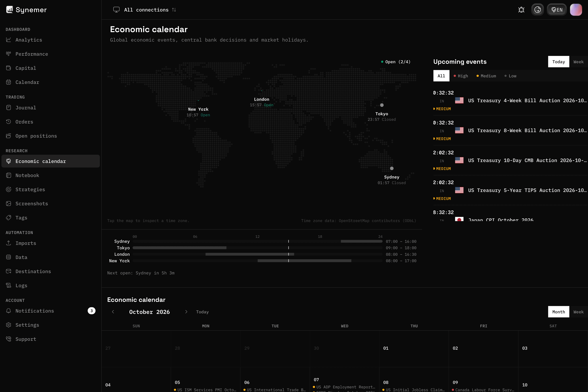Select Today tab in Upcoming events

(x=558, y=62)
